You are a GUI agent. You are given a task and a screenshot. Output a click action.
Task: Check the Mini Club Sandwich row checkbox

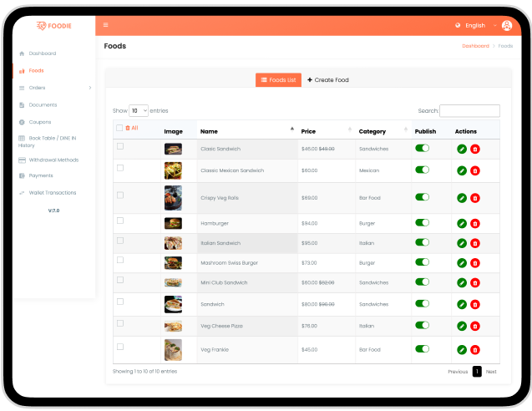pos(120,280)
